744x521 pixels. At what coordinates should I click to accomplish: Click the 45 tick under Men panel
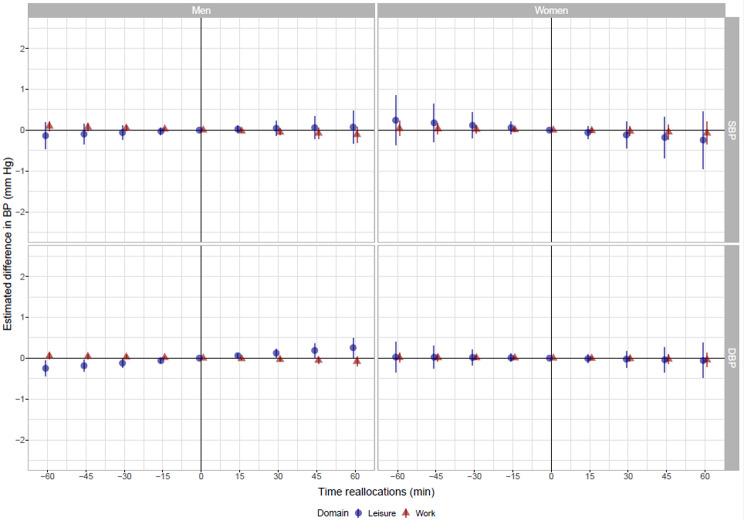316,476
